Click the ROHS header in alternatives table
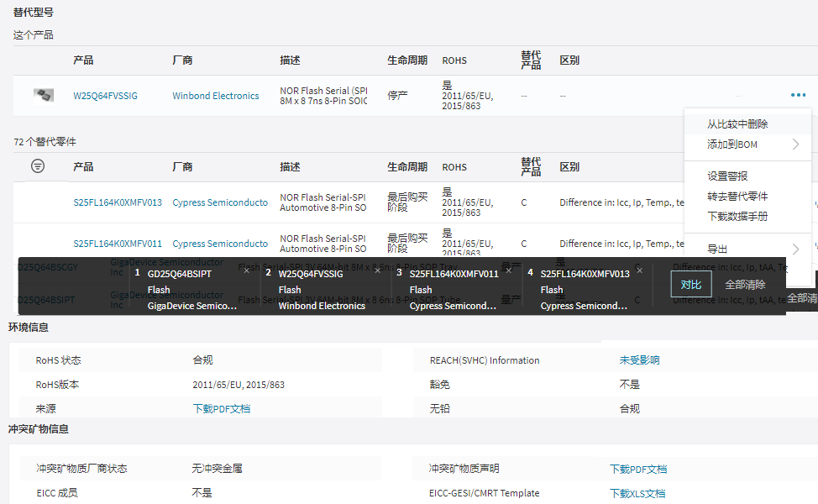This screenshot has width=818, height=504. 454,167
